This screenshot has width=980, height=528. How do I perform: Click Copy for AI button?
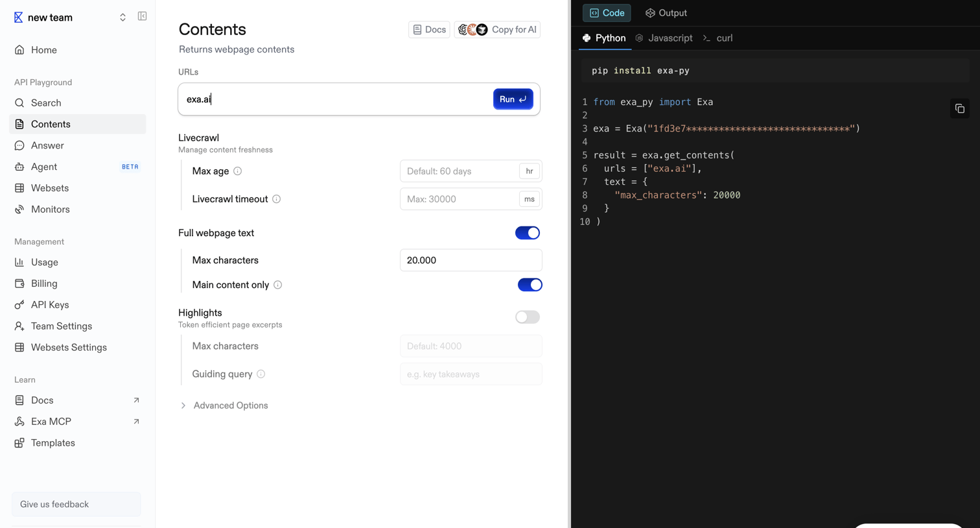click(497, 30)
